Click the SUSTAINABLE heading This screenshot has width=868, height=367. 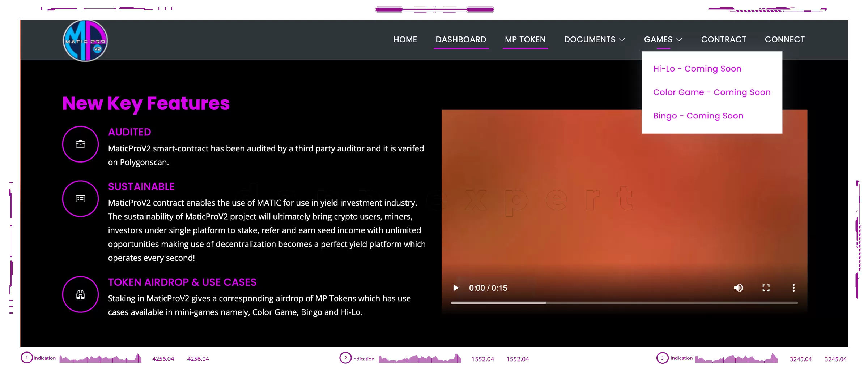click(141, 187)
